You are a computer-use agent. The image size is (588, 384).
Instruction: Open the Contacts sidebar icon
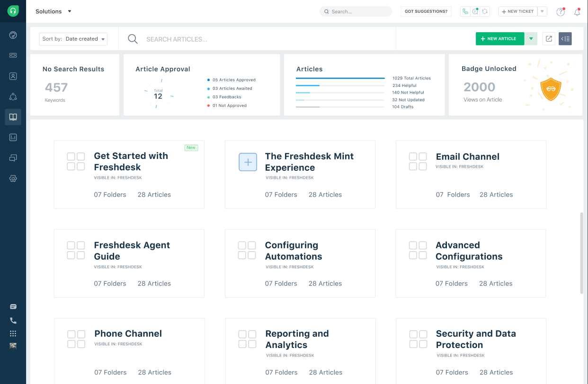13,76
